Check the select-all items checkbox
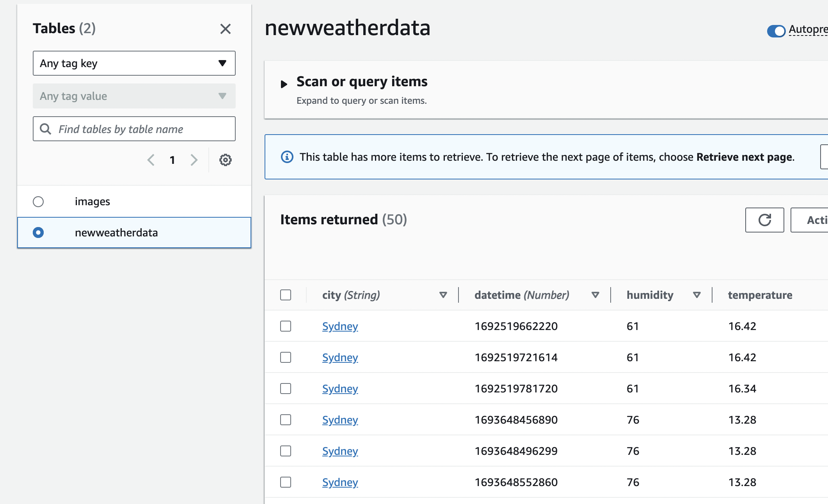This screenshot has width=828, height=504. click(286, 295)
